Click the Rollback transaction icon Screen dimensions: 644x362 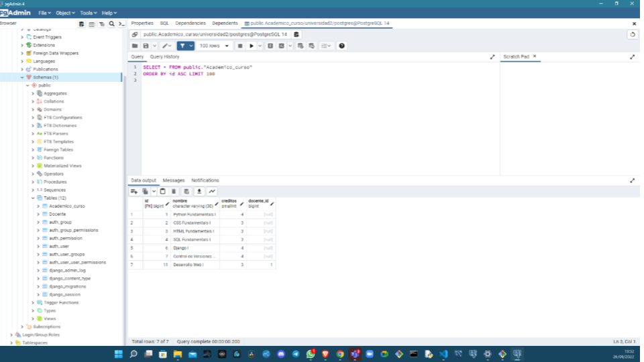(312, 46)
